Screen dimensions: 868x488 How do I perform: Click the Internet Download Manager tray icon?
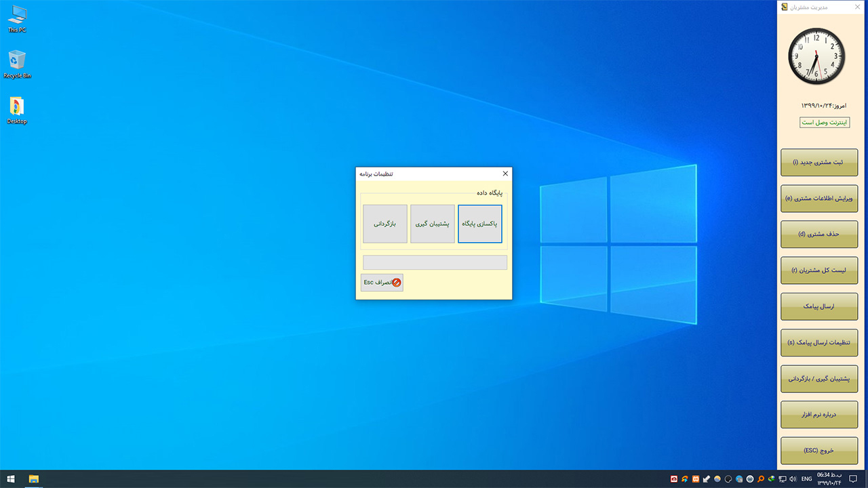pyautogui.click(x=771, y=479)
